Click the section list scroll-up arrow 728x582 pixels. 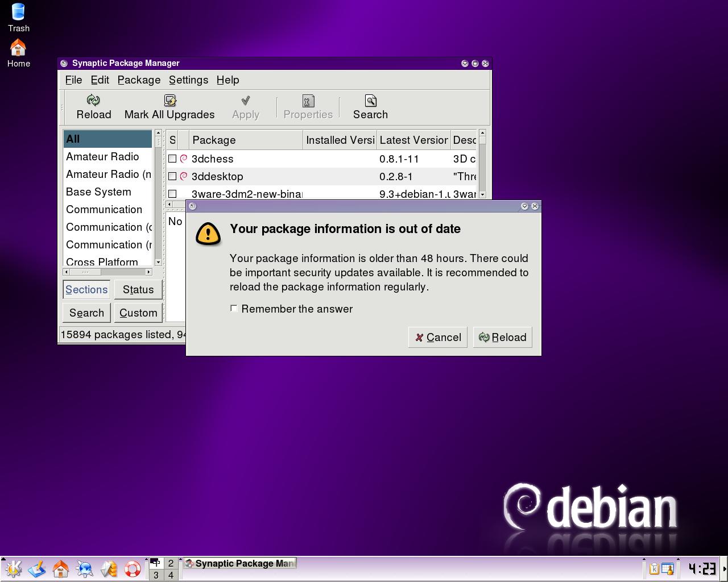click(159, 133)
